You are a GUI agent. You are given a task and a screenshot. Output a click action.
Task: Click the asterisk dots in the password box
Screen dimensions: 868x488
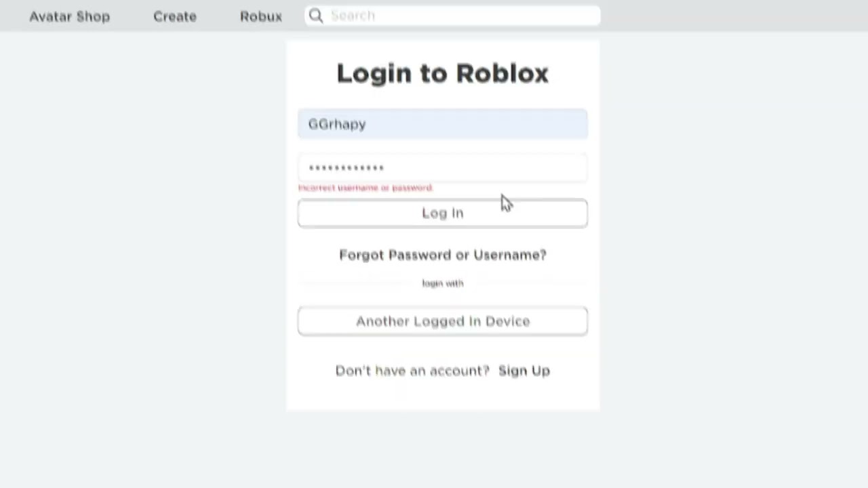pos(347,167)
